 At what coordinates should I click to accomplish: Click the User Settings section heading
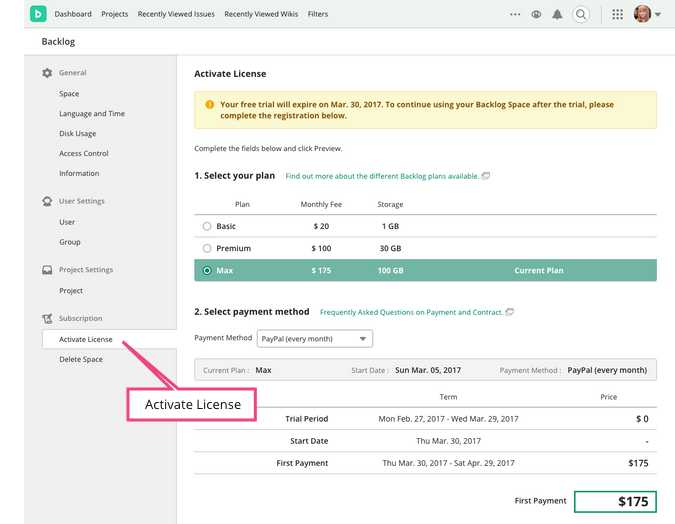tap(81, 201)
